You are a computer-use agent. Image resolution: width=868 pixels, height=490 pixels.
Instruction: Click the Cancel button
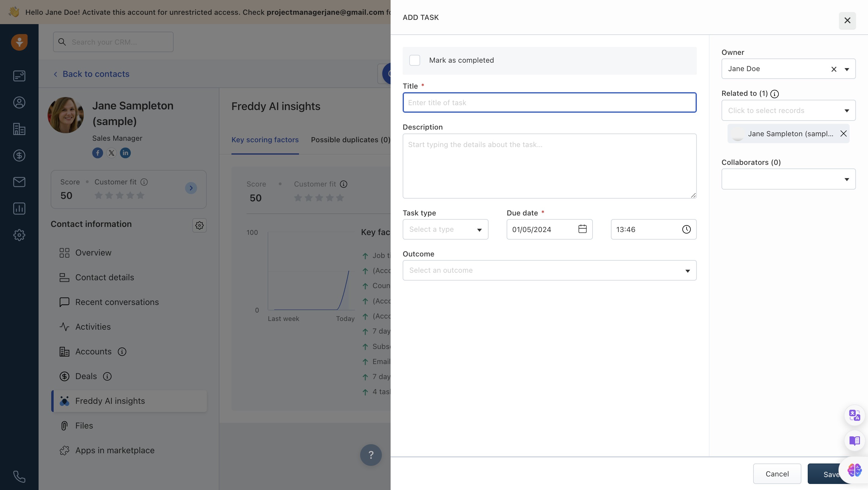click(x=777, y=474)
